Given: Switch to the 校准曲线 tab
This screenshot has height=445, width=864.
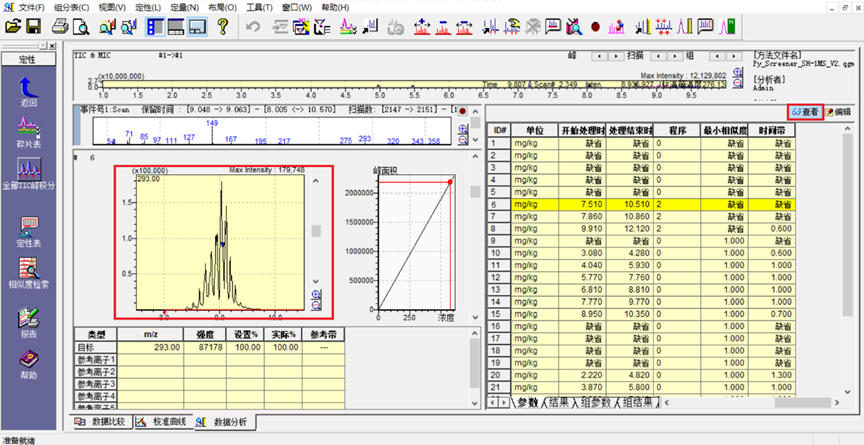Looking at the screenshot, I should (167, 423).
